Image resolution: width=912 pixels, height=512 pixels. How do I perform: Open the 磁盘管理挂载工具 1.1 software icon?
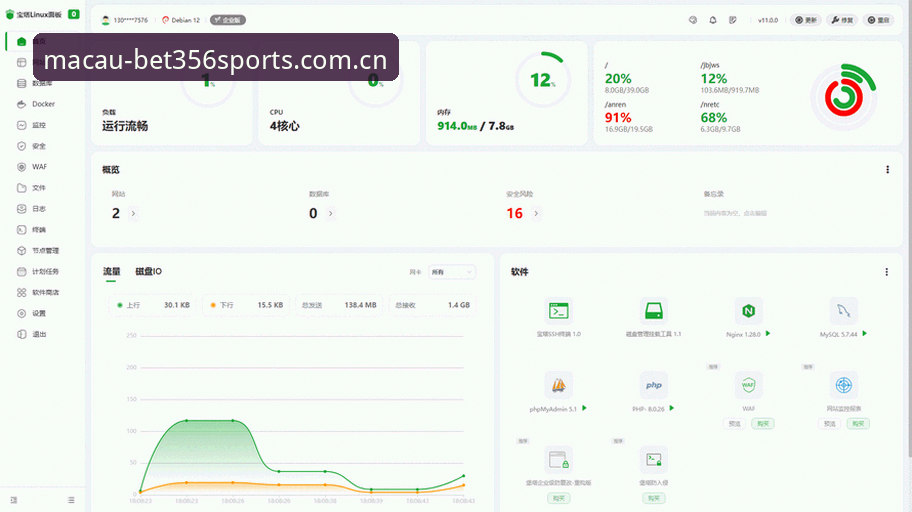click(x=653, y=311)
